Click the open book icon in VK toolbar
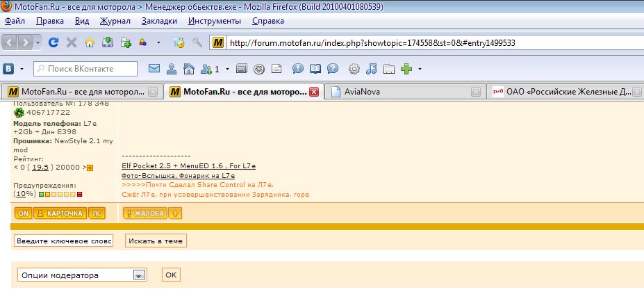Image resolution: width=644 pixels, height=308 pixels. tap(315, 69)
